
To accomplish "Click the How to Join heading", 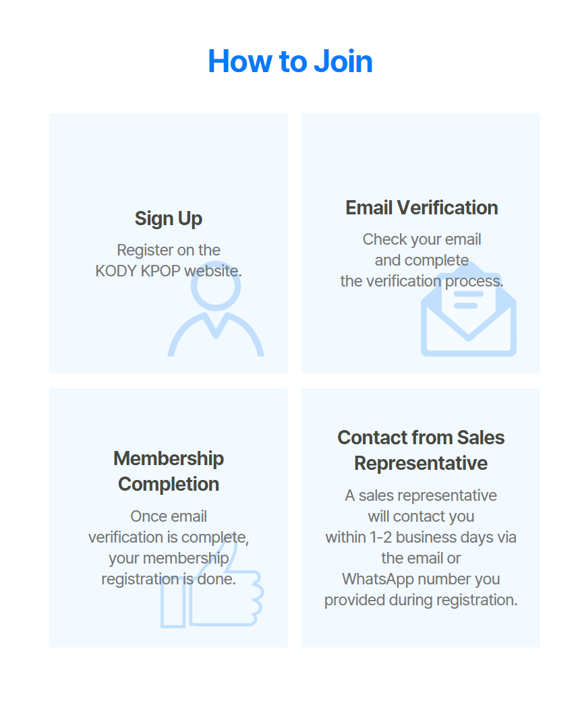I will [x=290, y=61].
